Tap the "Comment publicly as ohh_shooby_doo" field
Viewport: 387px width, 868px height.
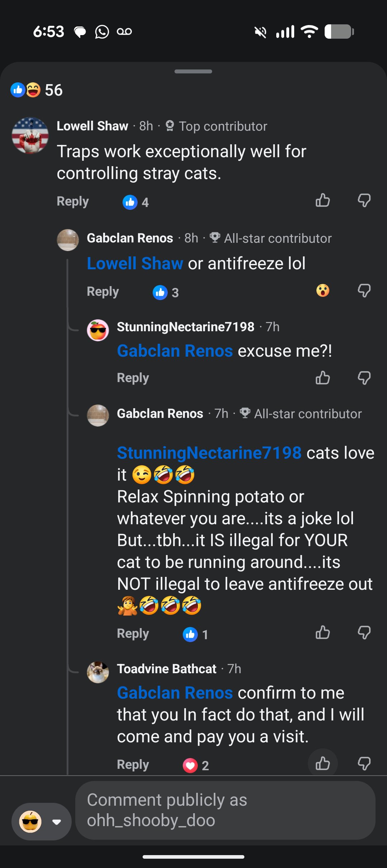(225, 810)
